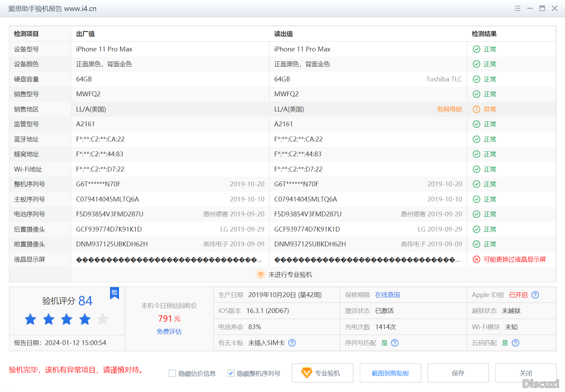
Task: Click the green check icon for 前置摄像头 row
Action: (x=476, y=244)
